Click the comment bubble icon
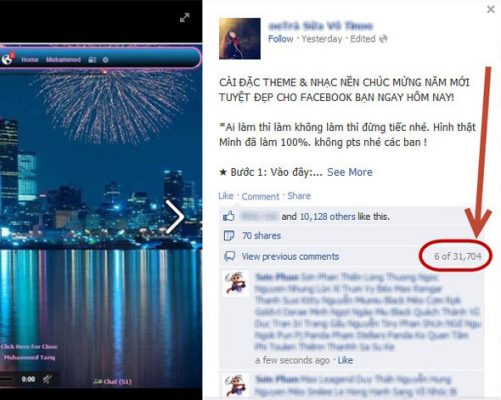The height and width of the screenshot is (400, 501). (229, 256)
